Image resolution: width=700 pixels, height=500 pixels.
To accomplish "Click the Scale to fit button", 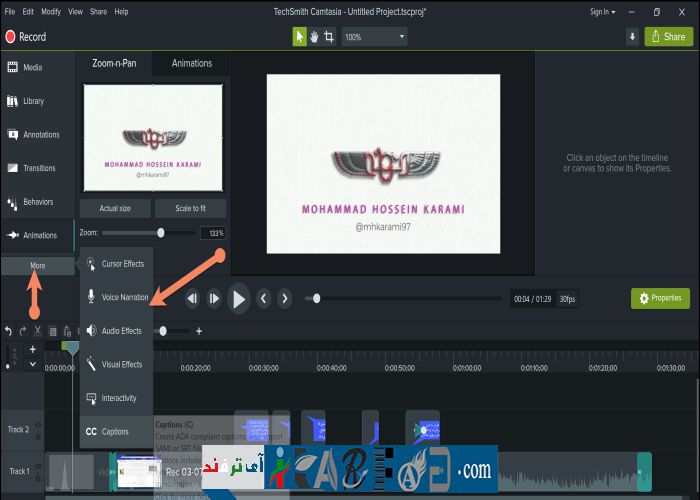I will pyautogui.click(x=190, y=208).
